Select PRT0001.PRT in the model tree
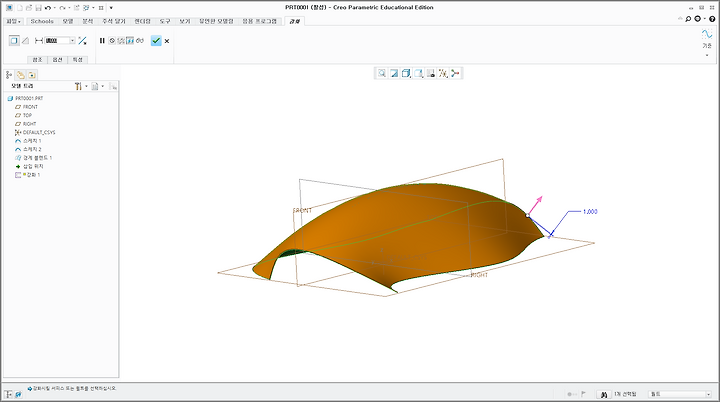This screenshot has height=402, width=720. pos(25,98)
